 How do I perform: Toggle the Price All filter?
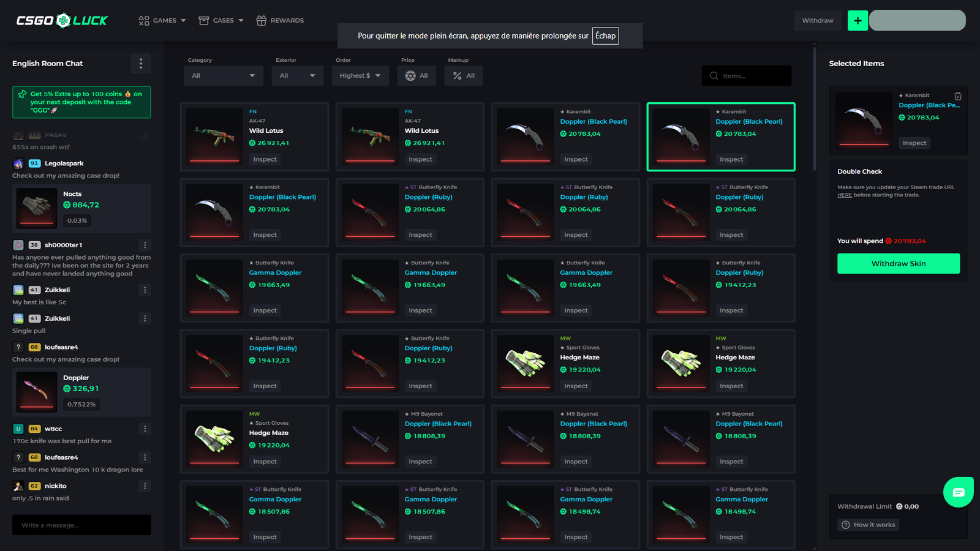(417, 75)
